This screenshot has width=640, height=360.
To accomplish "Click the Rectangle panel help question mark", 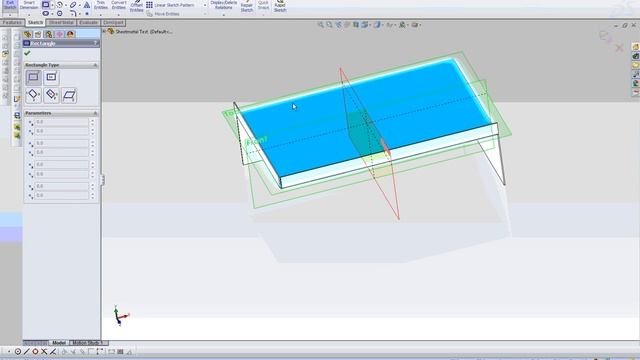I will point(95,43).
